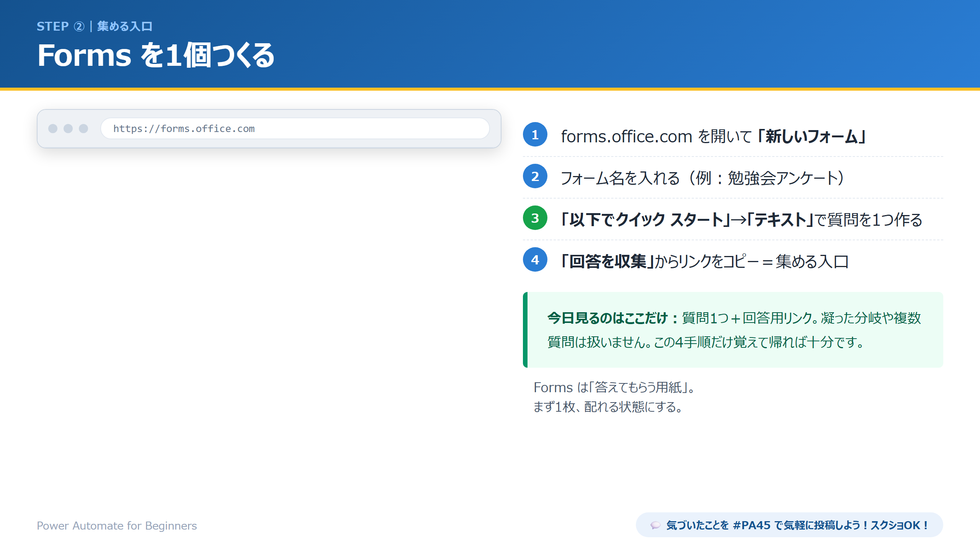
Task: Click the "STEP ② | 集める入口" subtitle
Action: point(95,26)
